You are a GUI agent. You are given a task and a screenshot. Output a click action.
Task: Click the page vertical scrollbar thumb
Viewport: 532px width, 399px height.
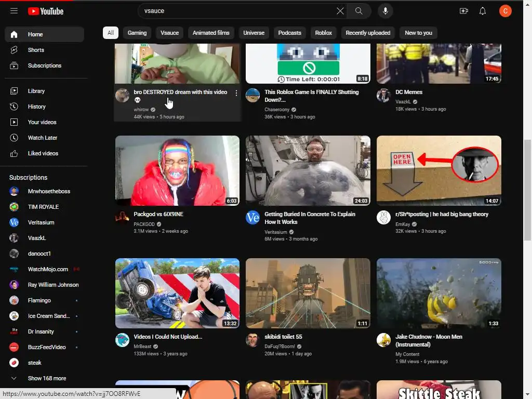pyautogui.click(x=528, y=190)
